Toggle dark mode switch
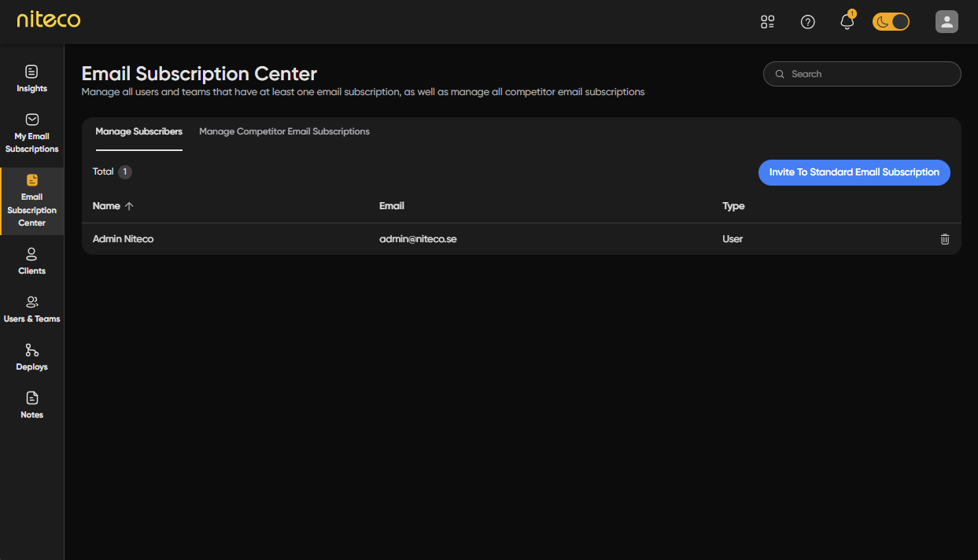 click(891, 22)
